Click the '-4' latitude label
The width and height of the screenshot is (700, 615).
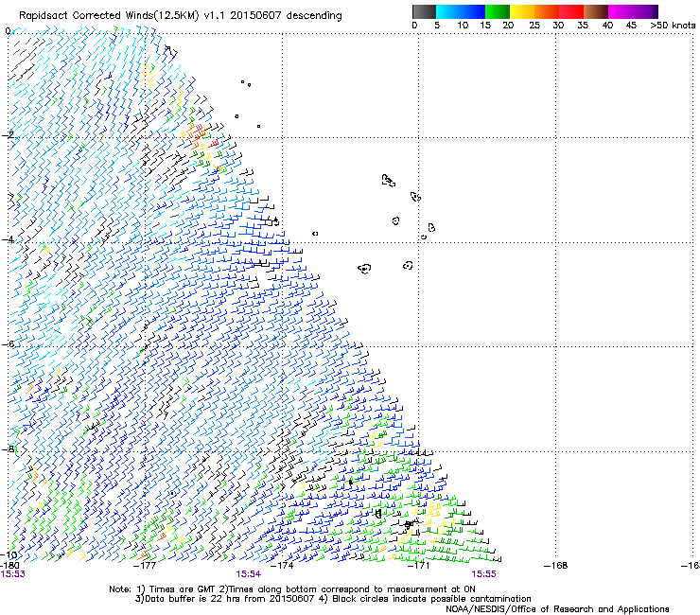(9, 239)
